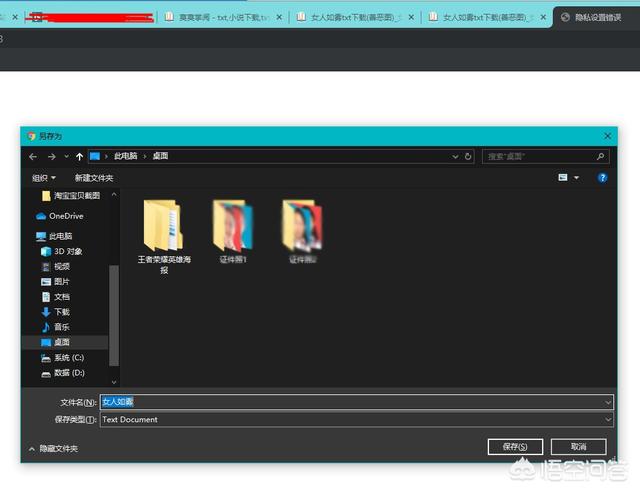Open 视频 in the sidebar
The image size is (640, 493).
[56, 266]
